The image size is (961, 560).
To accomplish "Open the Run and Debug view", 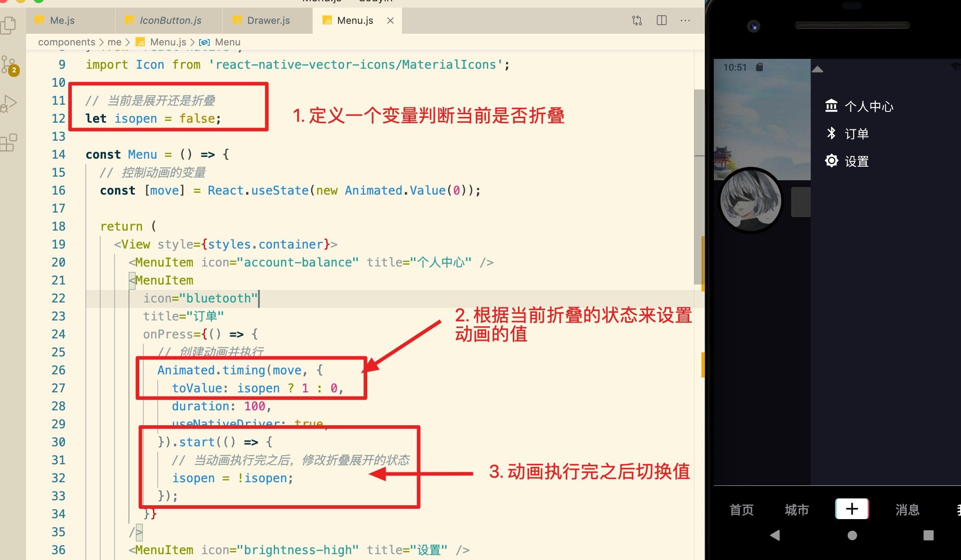I will 9,104.
